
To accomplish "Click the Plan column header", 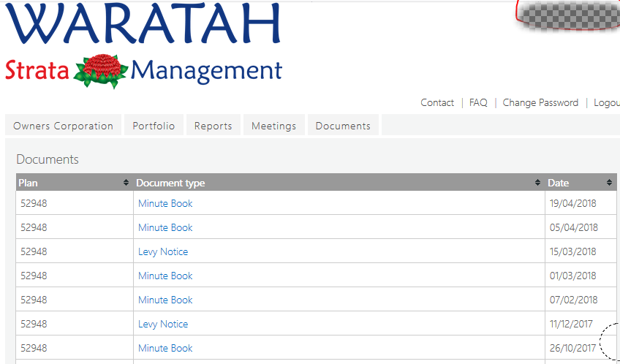I will (75, 183).
